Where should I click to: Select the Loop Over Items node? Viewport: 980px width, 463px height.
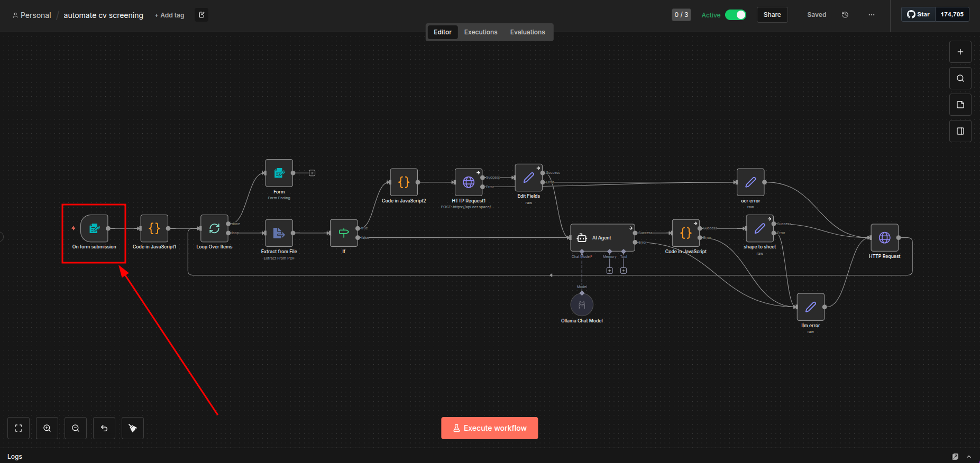[214, 228]
